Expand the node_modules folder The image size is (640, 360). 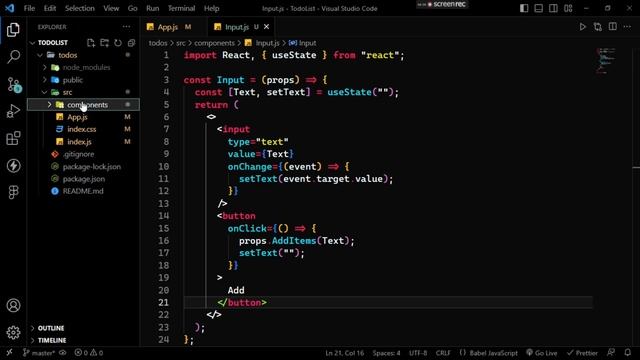click(x=45, y=67)
